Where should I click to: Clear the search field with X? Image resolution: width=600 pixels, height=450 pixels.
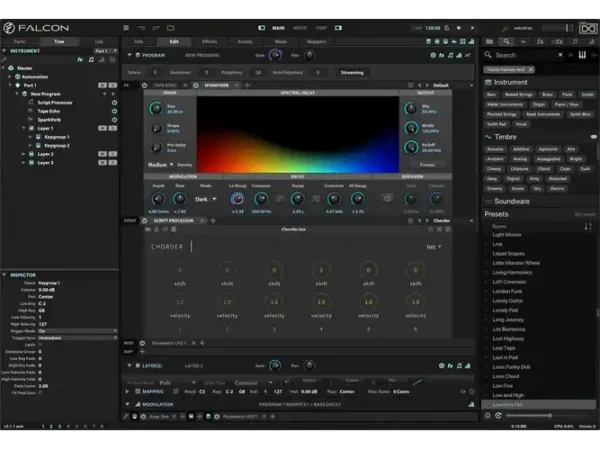560,55
